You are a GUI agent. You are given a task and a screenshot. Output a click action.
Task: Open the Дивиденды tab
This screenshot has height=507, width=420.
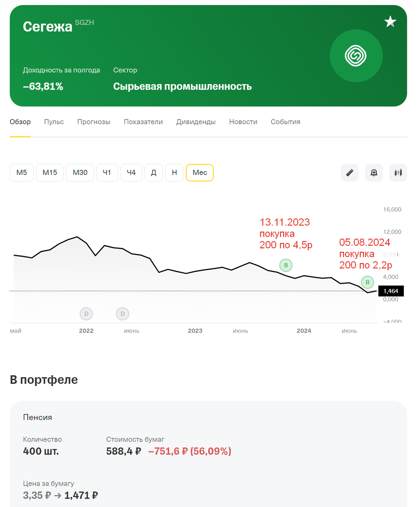click(196, 122)
